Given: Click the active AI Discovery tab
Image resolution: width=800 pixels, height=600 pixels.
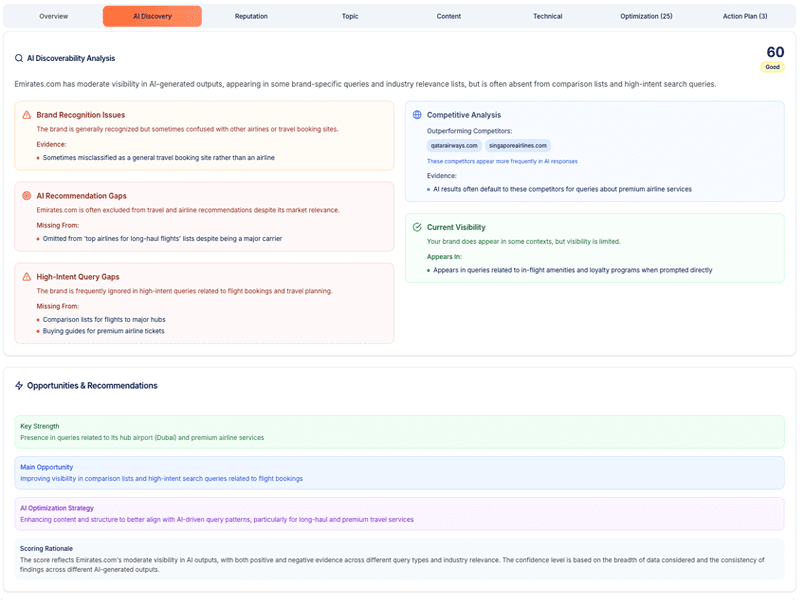Looking at the screenshot, I should click(x=152, y=16).
